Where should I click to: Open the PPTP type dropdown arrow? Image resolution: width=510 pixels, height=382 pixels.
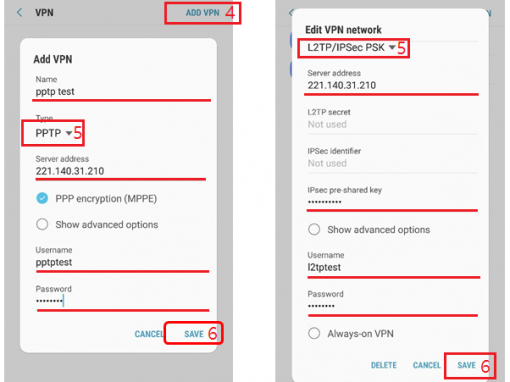(69, 133)
